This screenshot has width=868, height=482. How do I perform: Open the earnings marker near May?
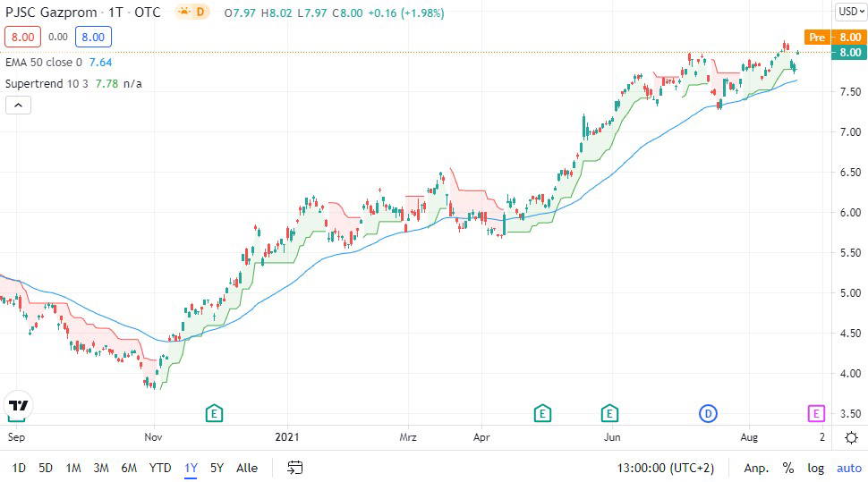click(542, 413)
